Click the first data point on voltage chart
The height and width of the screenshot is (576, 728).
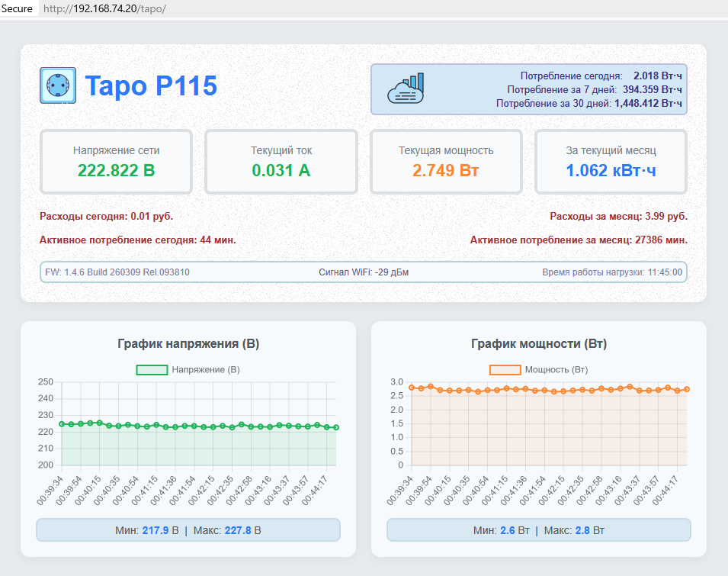(x=62, y=424)
